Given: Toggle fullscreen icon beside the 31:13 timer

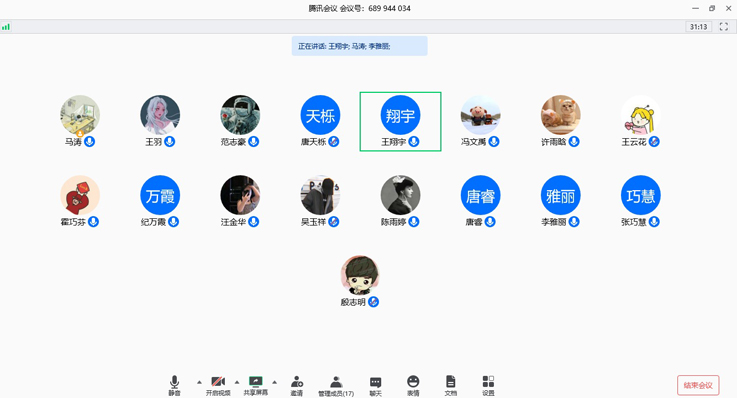Looking at the screenshot, I should click(x=724, y=27).
